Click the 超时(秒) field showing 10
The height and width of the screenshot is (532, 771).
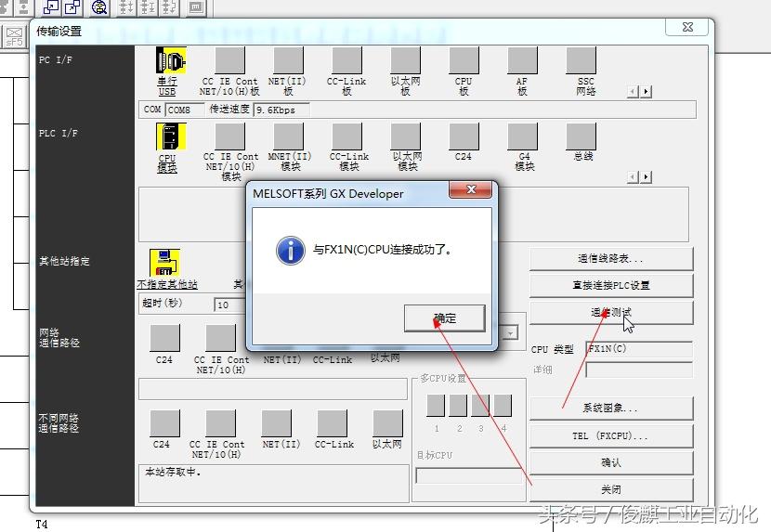(229, 305)
